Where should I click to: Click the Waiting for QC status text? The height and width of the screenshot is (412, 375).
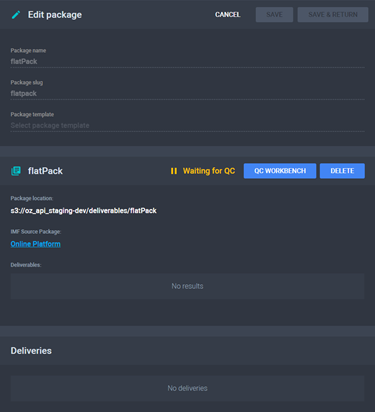(x=209, y=171)
